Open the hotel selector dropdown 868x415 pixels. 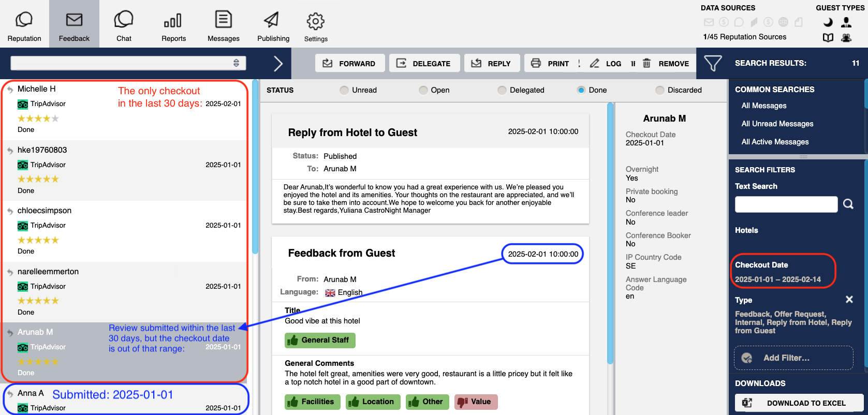(x=128, y=63)
